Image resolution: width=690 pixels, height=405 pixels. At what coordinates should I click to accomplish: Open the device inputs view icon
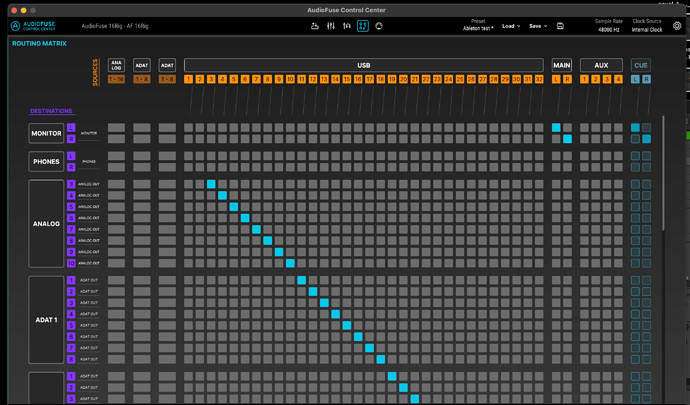coord(315,26)
